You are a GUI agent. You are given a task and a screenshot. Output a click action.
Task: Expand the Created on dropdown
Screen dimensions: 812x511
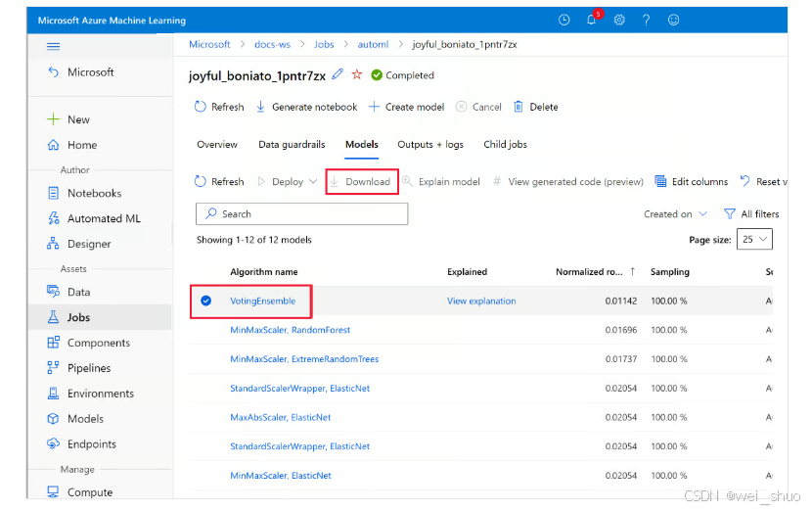coord(676,214)
